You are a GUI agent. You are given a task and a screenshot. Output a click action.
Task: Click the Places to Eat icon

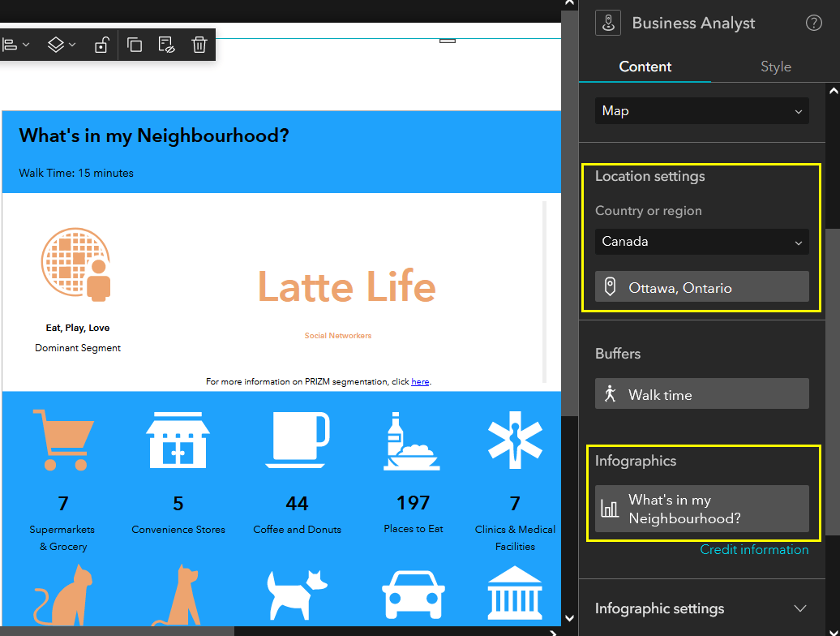tap(411, 441)
